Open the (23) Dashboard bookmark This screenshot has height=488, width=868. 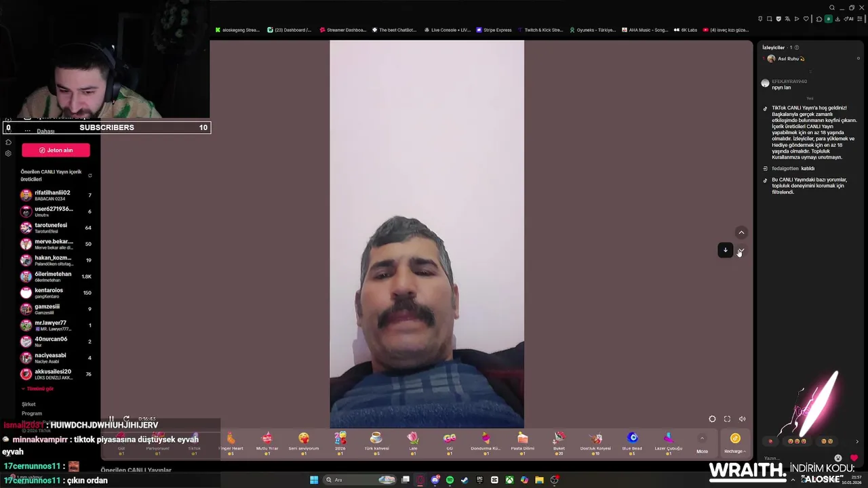pyautogui.click(x=290, y=30)
